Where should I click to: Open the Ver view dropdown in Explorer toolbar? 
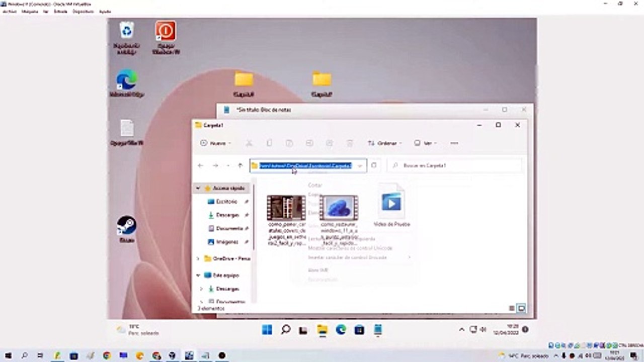[425, 143]
